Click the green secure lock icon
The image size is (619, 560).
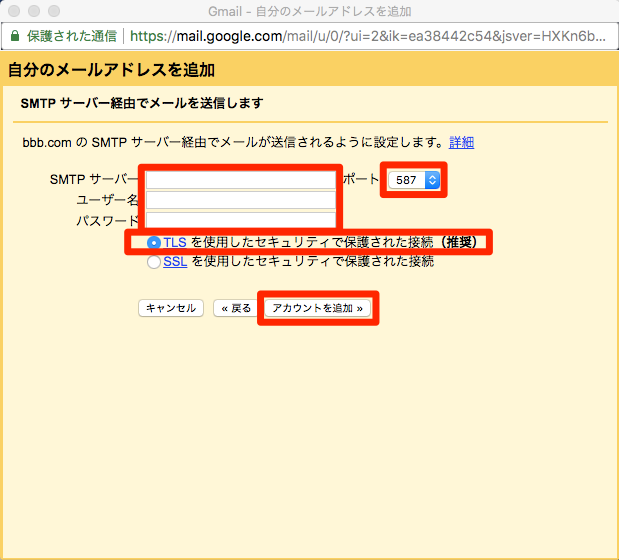coord(15,36)
